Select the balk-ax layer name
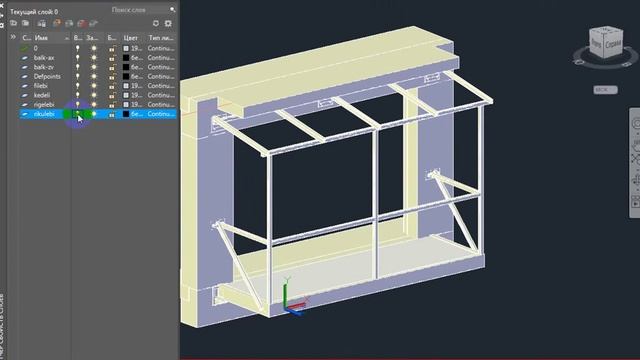 coord(44,58)
